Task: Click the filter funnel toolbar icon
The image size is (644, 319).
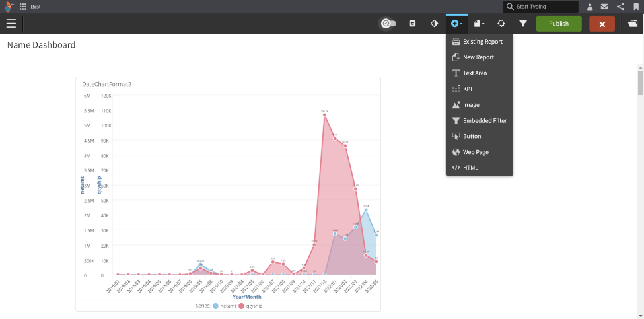Action: (523, 24)
